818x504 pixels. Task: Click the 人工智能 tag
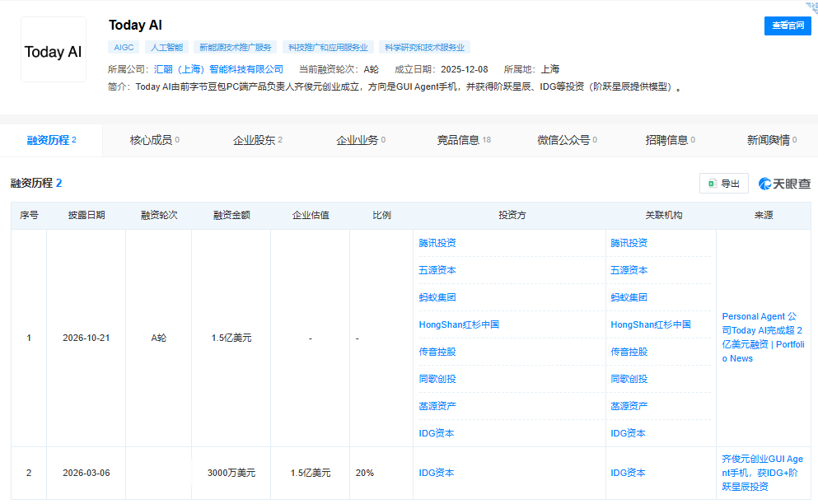click(166, 48)
